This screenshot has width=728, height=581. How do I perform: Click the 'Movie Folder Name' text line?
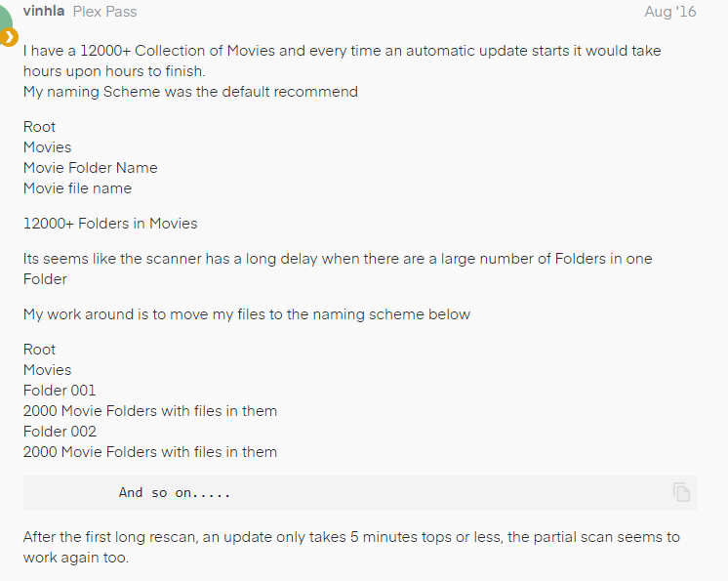coord(90,168)
